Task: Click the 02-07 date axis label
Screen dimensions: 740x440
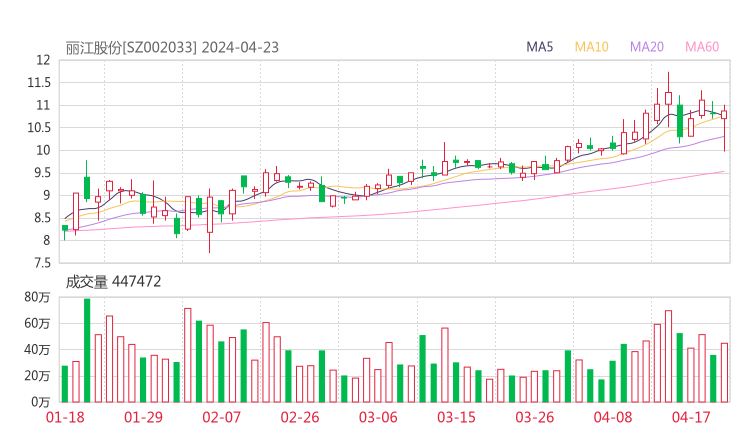Action: click(x=221, y=417)
